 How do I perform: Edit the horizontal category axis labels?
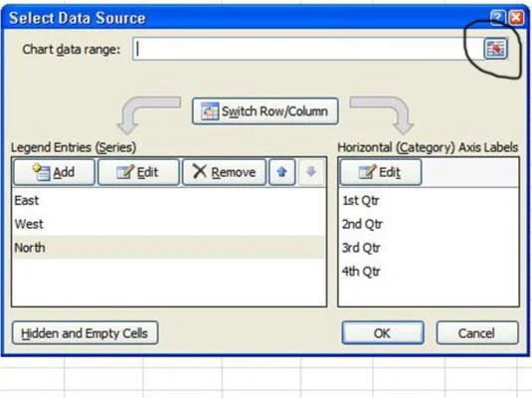tap(380, 172)
